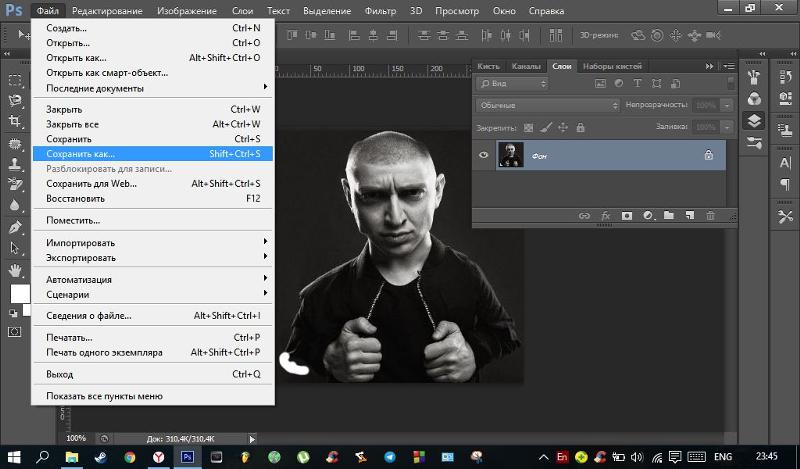Open the Обычные blend mode dropdown
This screenshot has height=469, width=800.
click(548, 105)
